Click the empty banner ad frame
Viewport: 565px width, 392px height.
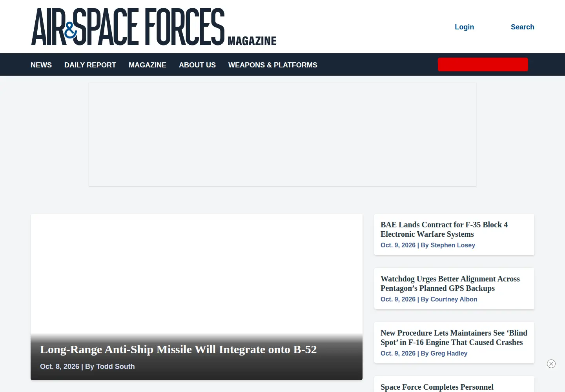(282, 134)
